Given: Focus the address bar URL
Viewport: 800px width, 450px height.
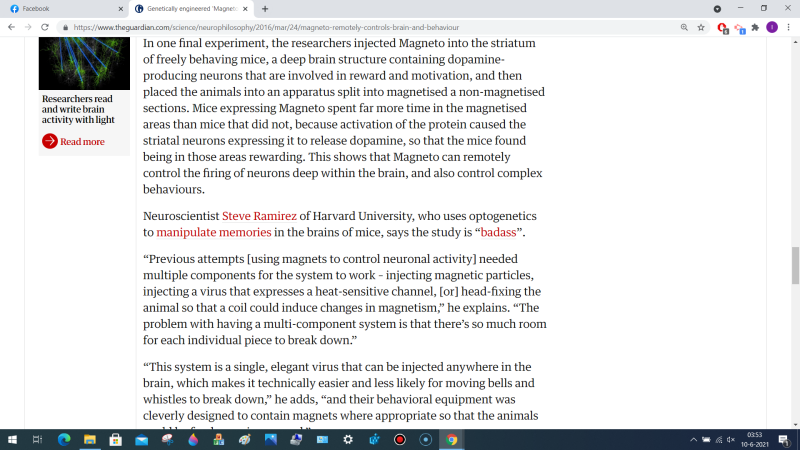Looking at the screenshot, I should pos(266,28).
